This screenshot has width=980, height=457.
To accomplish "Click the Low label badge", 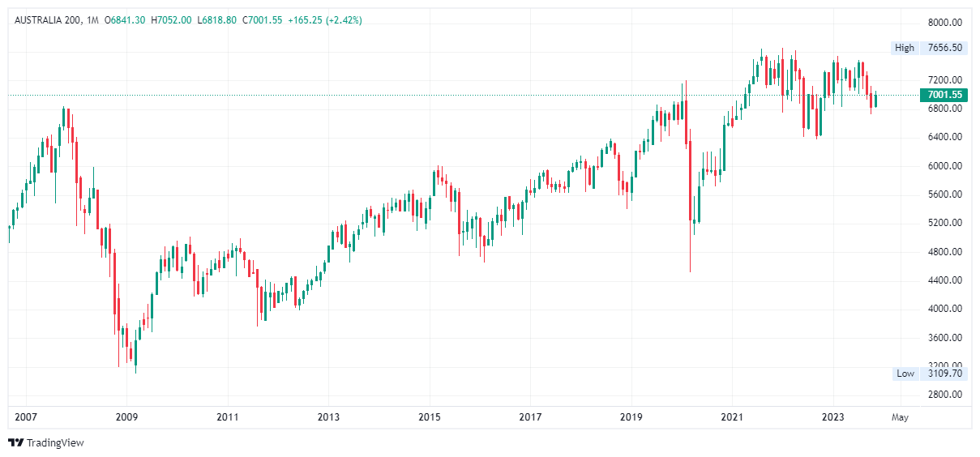I will (x=905, y=374).
